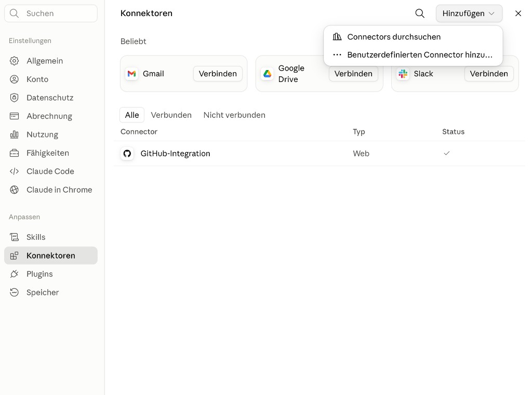Choose Benutzerdefinierten Connector hinzufügen entry
The height and width of the screenshot is (395, 532).
pyautogui.click(x=413, y=55)
